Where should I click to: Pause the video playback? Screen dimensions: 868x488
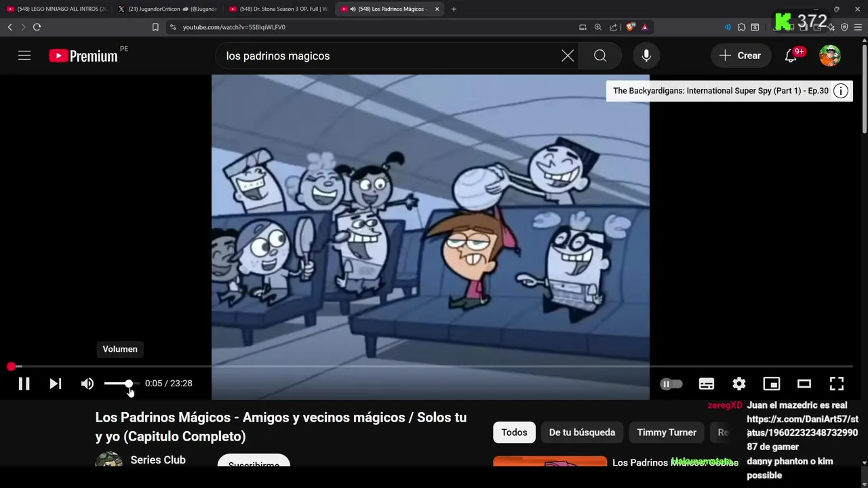point(24,384)
